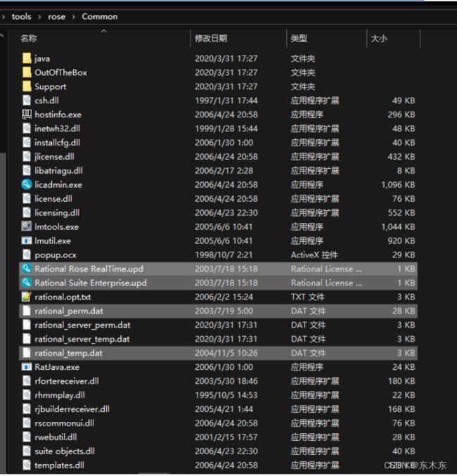Click the license.dll file icon
The width and height of the screenshot is (457, 476).
[x=27, y=198]
